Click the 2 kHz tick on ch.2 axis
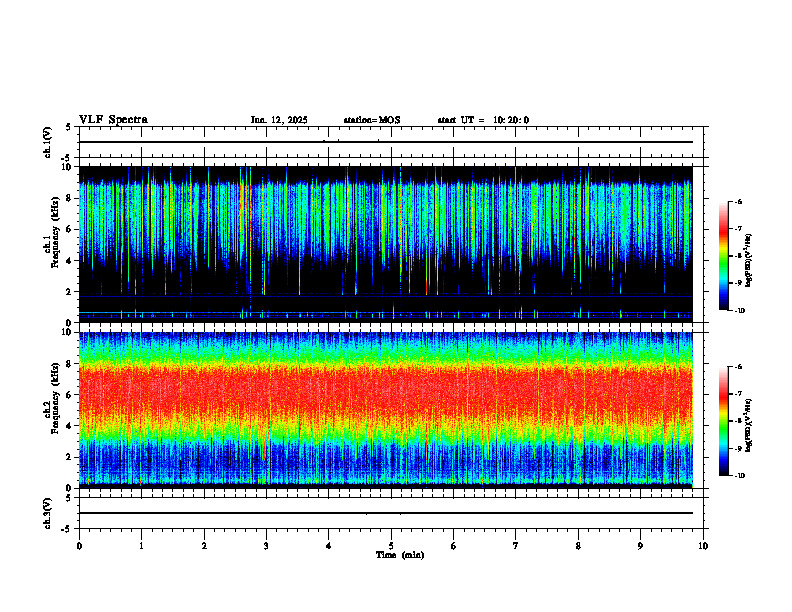Viewport: 792px width, 612px height. (x=70, y=457)
